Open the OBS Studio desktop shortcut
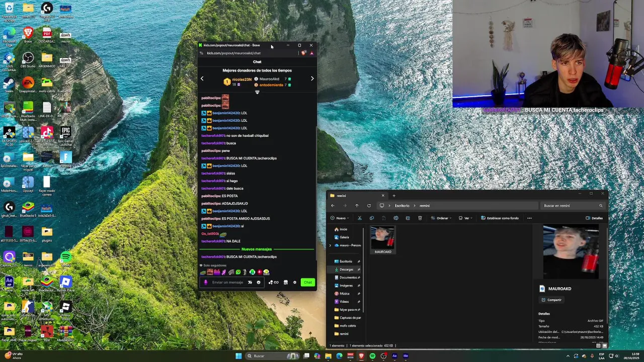644x362 pixels. click(x=28, y=60)
